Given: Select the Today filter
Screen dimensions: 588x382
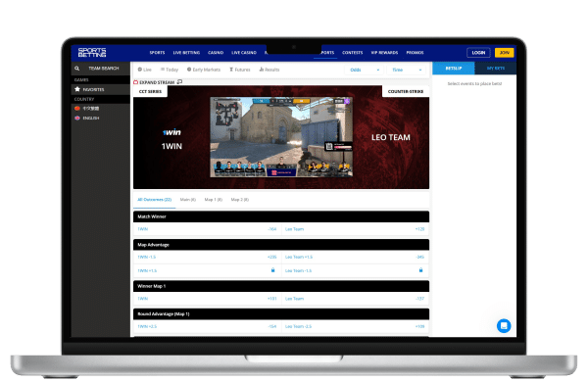Looking at the screenshot, I should 170,70.
